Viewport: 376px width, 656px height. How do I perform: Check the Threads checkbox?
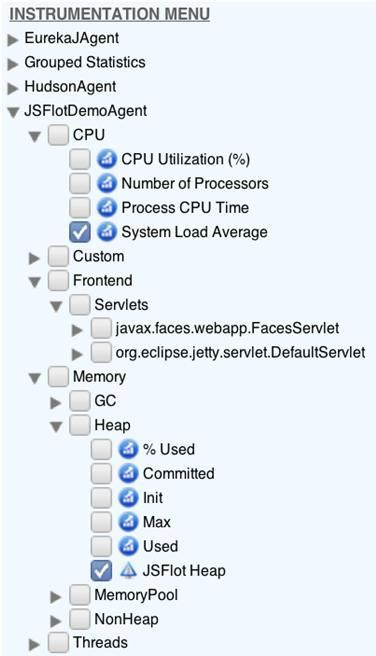[x=58, y=643]
